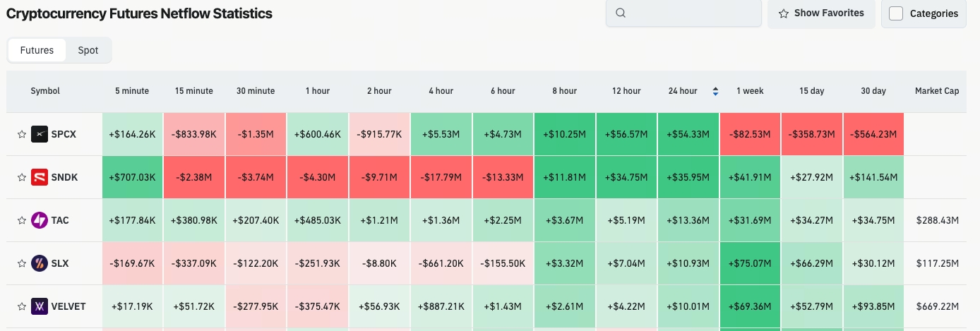Click the -$169.67K cell for SLX

pos(132,263)
